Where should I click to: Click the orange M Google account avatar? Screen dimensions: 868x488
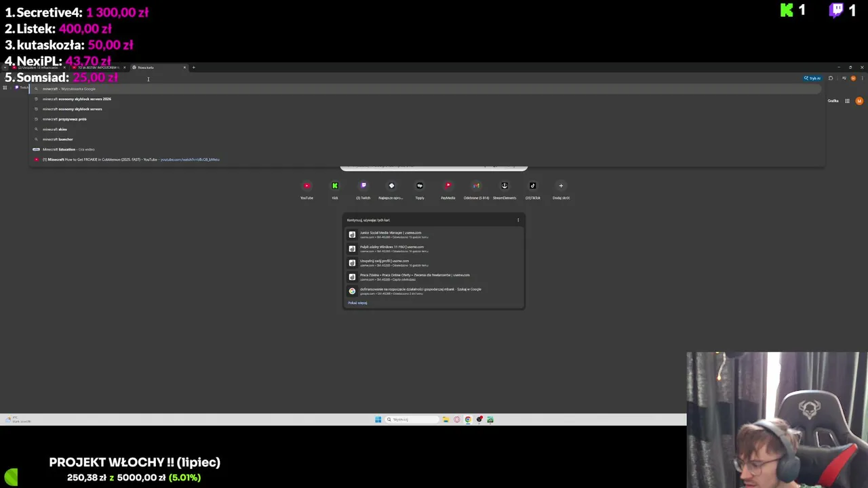[859, 101]
